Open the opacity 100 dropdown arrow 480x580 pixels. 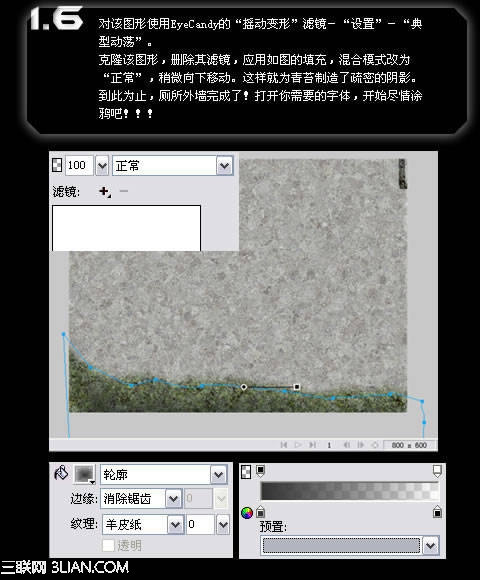pos(102,165)
